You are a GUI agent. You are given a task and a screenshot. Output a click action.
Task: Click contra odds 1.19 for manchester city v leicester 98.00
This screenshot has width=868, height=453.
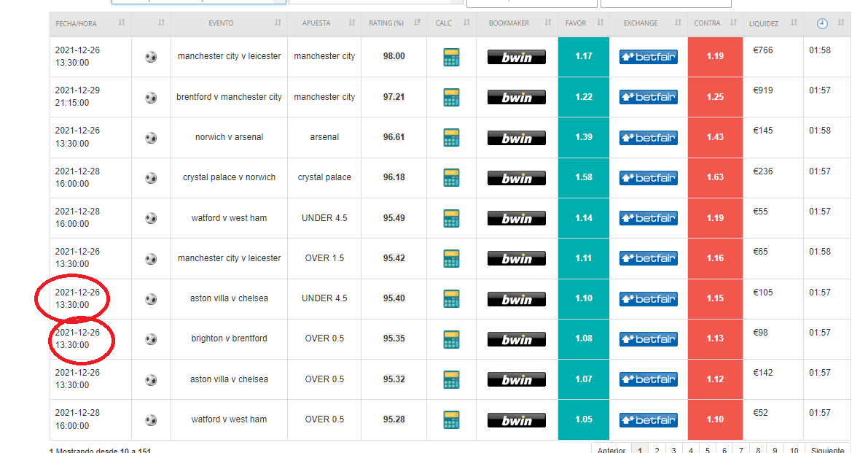point(715,56)
